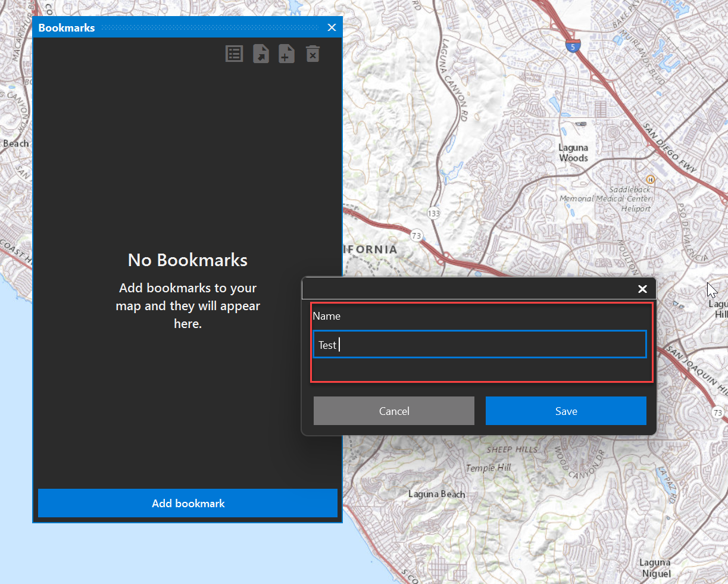This screenshot has height=584, width=728.
Task: Click inside the Name text field
Action: 479,345
